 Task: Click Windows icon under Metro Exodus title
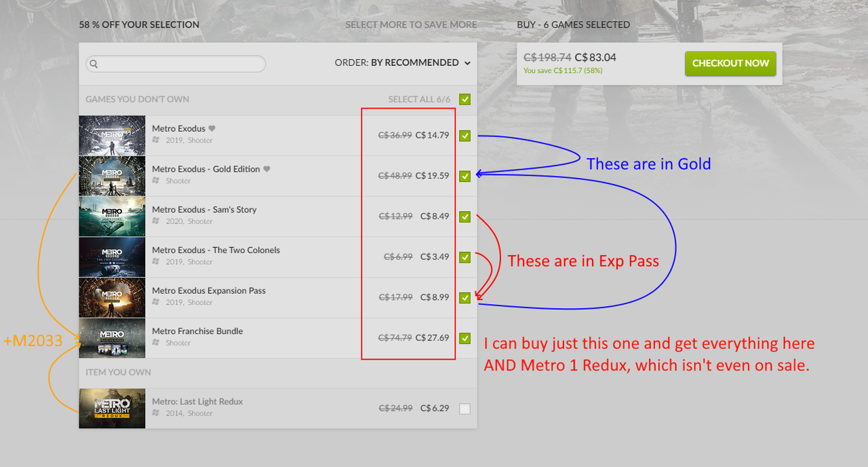click(156, 140)
